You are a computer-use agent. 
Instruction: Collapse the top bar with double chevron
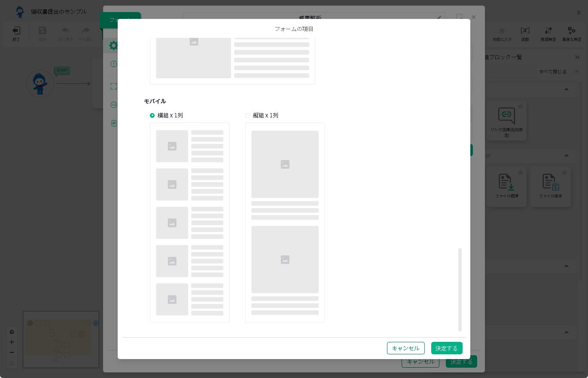579,13
